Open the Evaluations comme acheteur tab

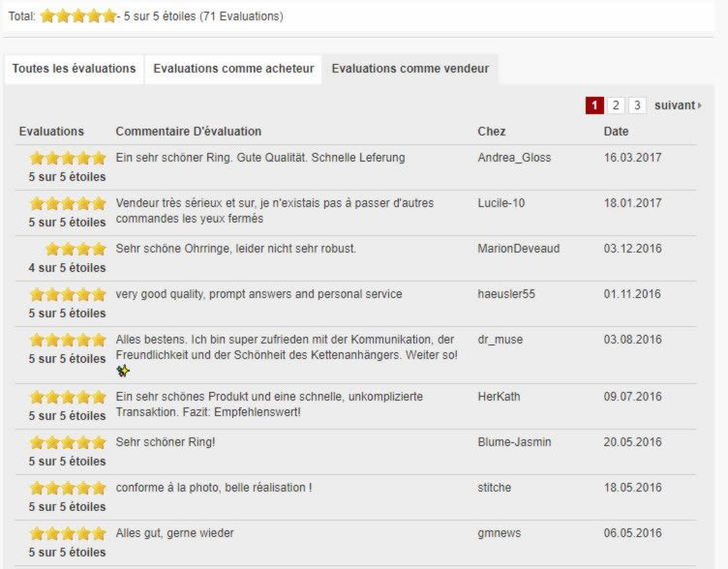point(233,69)
